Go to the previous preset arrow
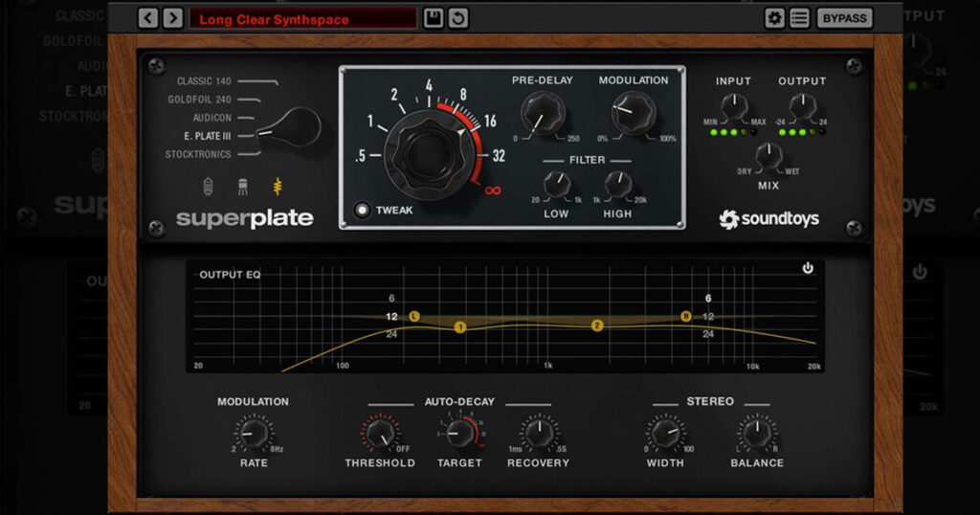The width and height of the screenshot is (980, 515). pyautogui.click(x=148, y=18)
